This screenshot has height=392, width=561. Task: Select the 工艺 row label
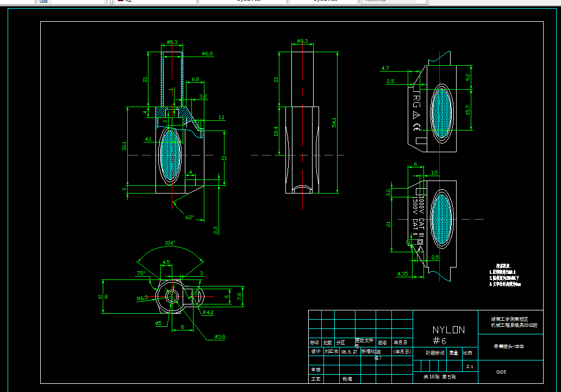(315, 379)
